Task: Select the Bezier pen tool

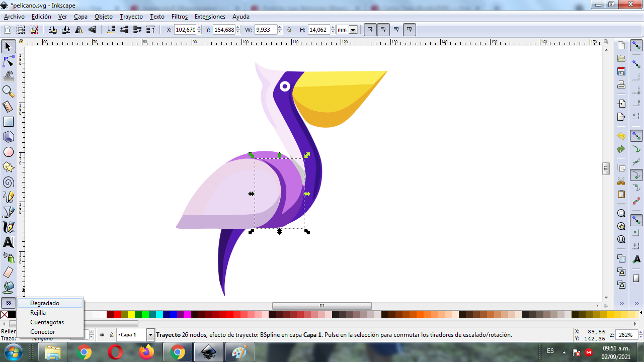Action: point(8,212)
